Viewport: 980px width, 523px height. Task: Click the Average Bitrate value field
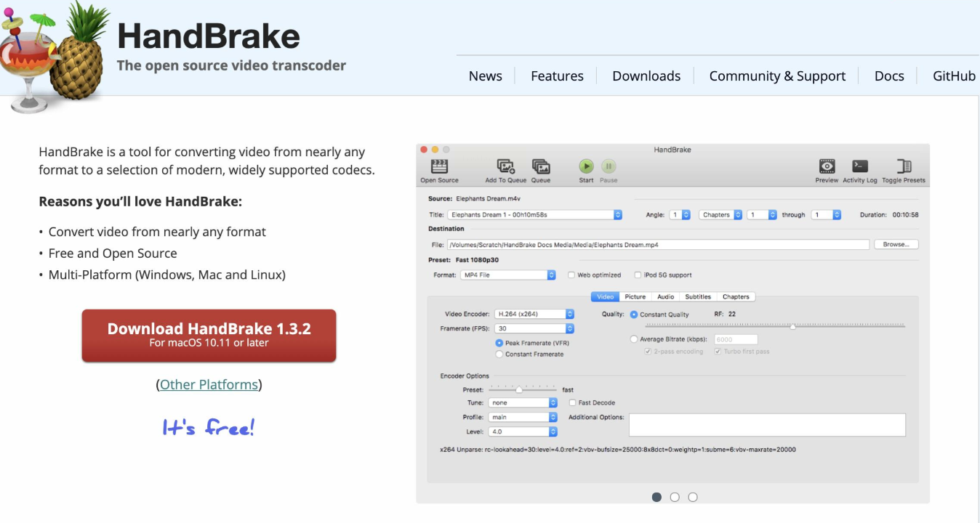736,339
